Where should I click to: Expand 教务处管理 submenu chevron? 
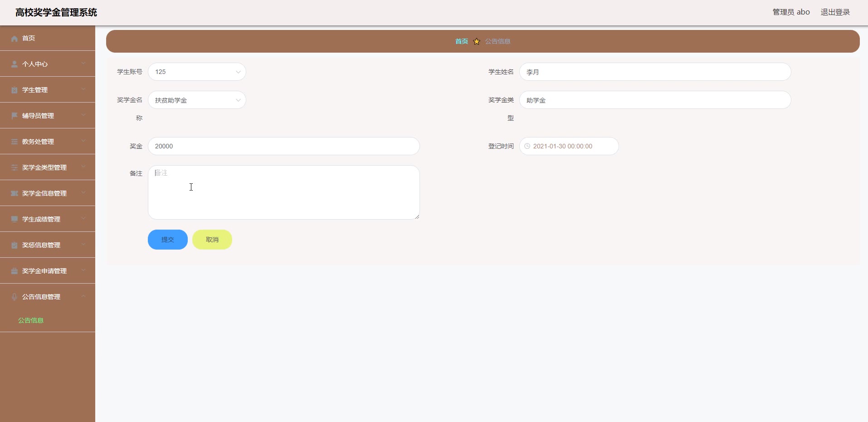(83, 141)
